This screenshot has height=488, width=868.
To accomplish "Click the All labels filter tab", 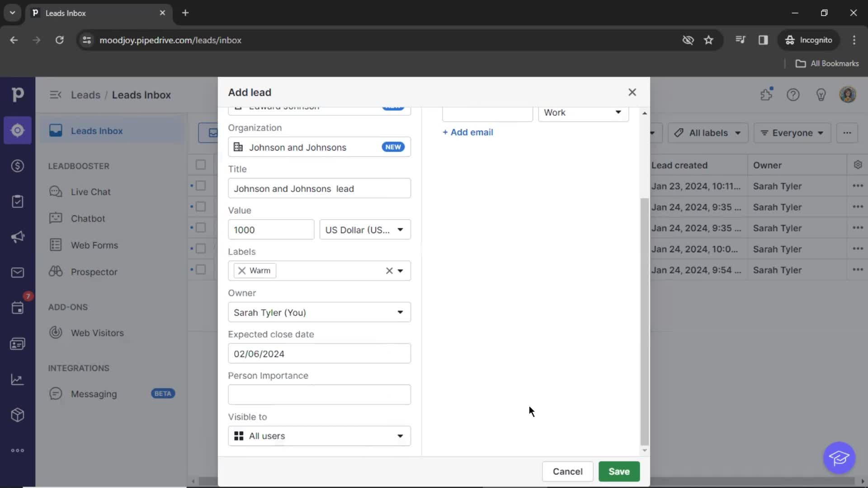I will [x=708, y=132].
